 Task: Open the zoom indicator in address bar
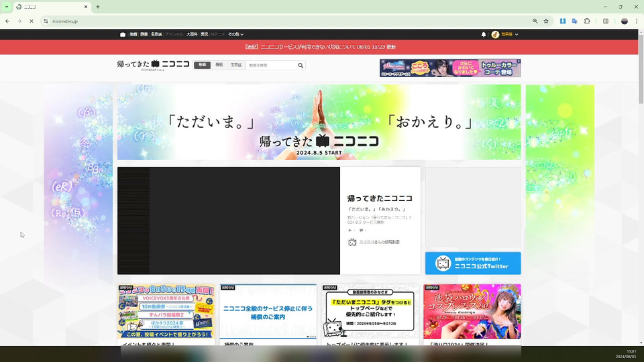pyautogui.click(x=535, y=21)
